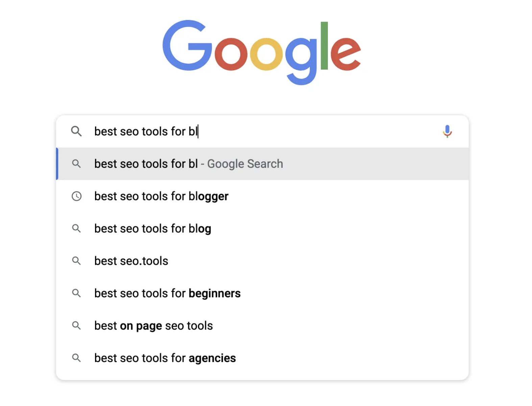Click the search icon beside on page suggestion
The height and width of the screenshot is (406, 532).
[x=77, y=326]
